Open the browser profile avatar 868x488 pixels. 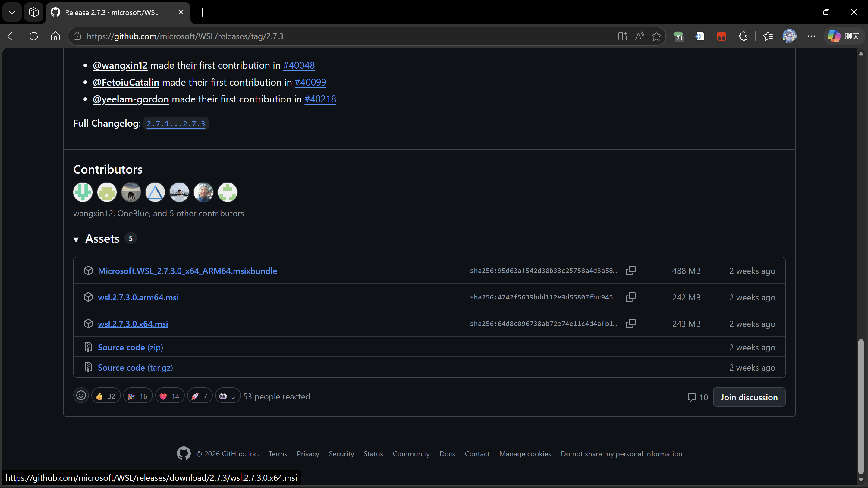point(790,36)
